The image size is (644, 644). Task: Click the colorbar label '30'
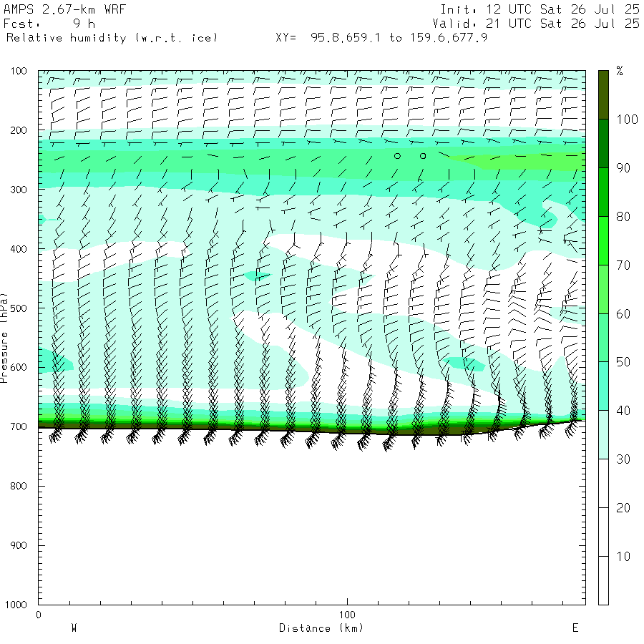pyautogui.click(x=623, y=459)
